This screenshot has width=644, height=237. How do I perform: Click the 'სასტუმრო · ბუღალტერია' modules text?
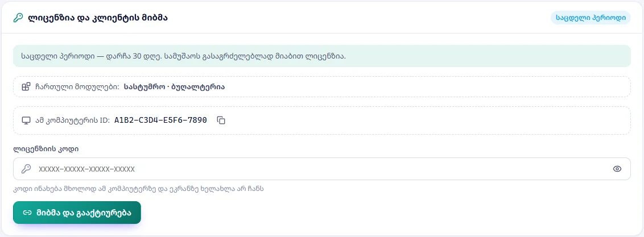point(174,86)
